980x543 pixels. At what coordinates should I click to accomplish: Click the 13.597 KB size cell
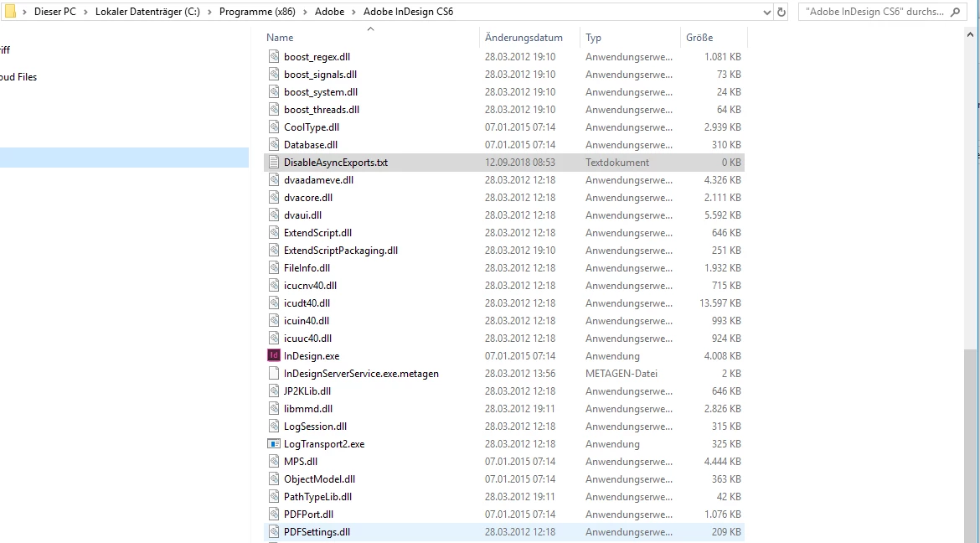[x=720, y=303]
